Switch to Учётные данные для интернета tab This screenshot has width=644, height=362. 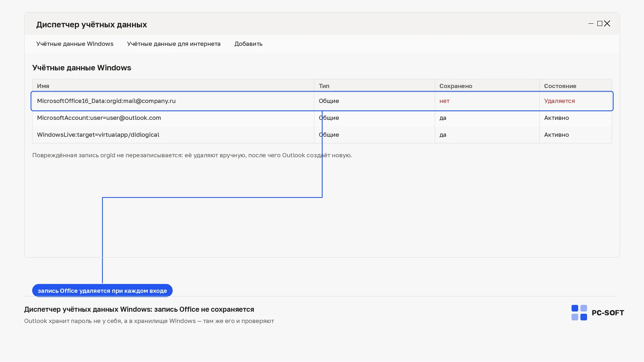tap(174, 44)
